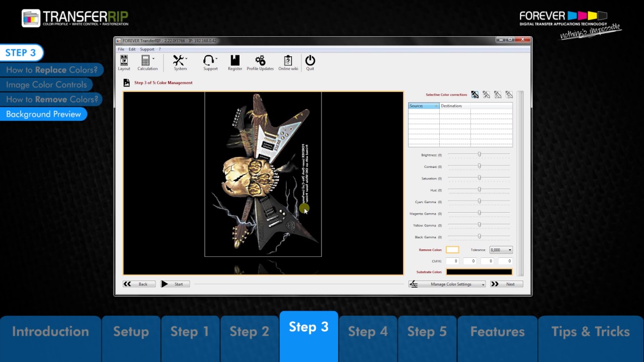Click the first CMYK value field
The image size is (644, 362).
point(452,261)
